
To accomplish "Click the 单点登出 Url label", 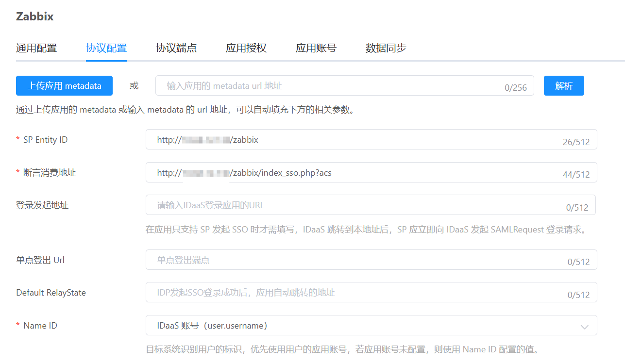I will pyautogui.click(x=40, y=260).
